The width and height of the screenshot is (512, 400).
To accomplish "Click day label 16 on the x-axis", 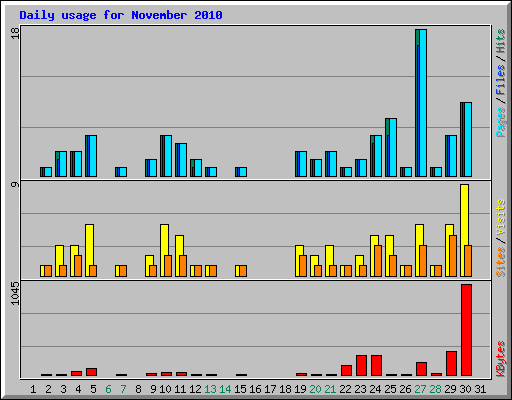I will click(255, 389).
